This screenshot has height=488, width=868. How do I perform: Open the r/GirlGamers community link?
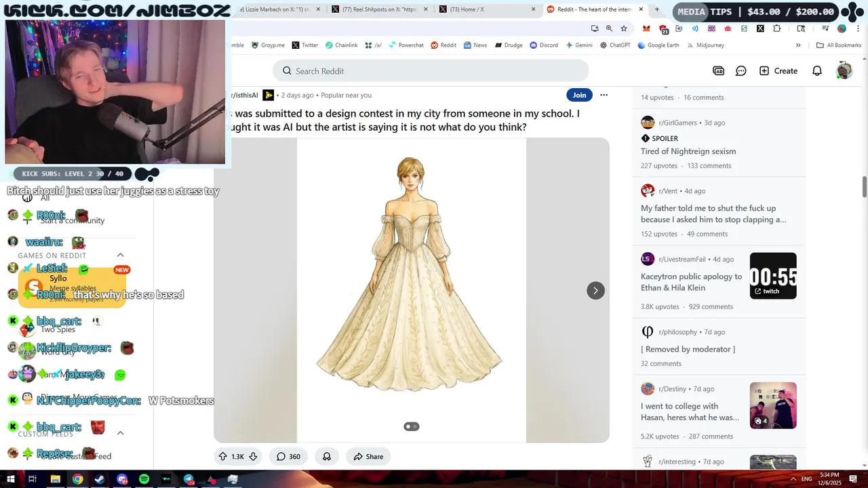tap(677, 123)
